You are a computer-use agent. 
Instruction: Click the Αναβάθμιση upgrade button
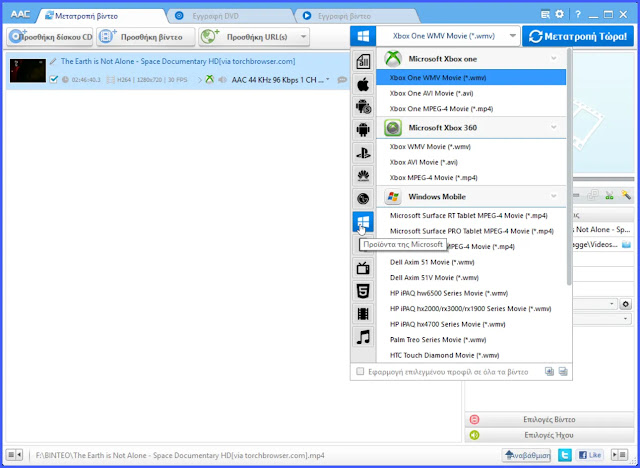click(527, 455)
